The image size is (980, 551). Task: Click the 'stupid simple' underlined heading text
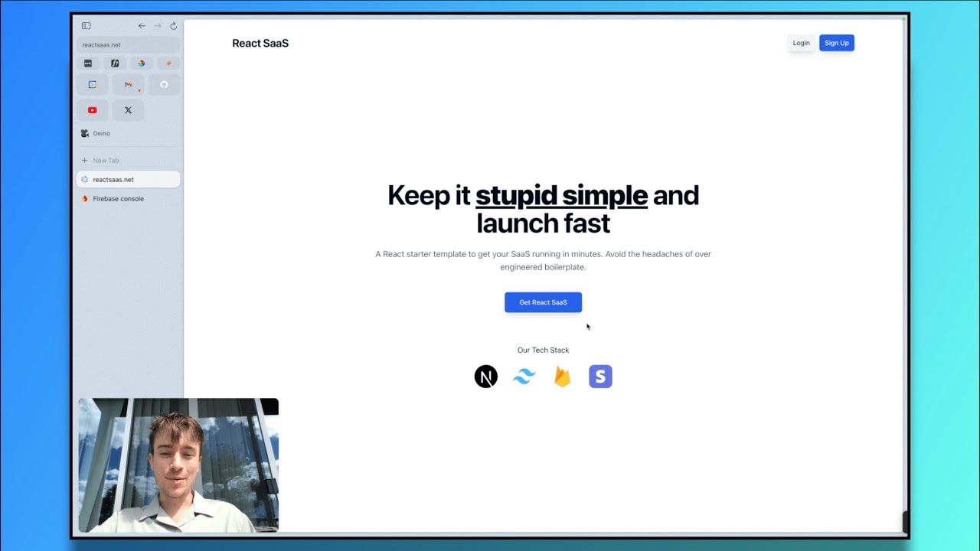tap(561, 196)
